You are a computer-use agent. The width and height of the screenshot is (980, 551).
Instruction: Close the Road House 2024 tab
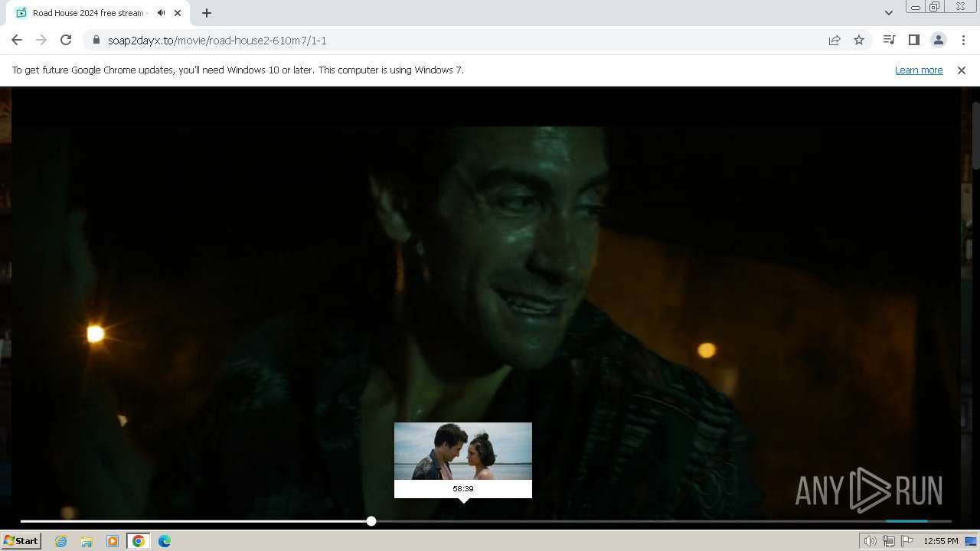click(x=178, y=13)
